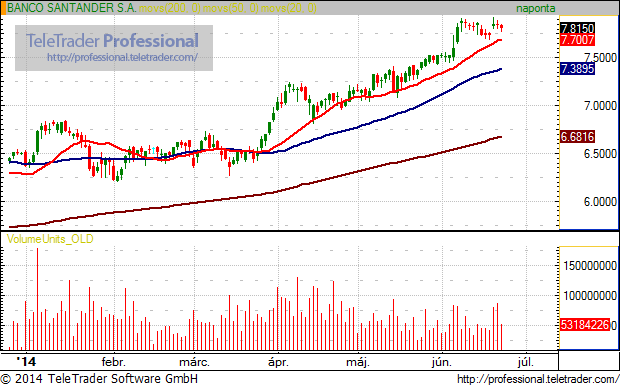Image resolution: width=620 pixels, height=388 pixels.
Task: Click the '14 year label on time axis
Action: coord(26,362)
